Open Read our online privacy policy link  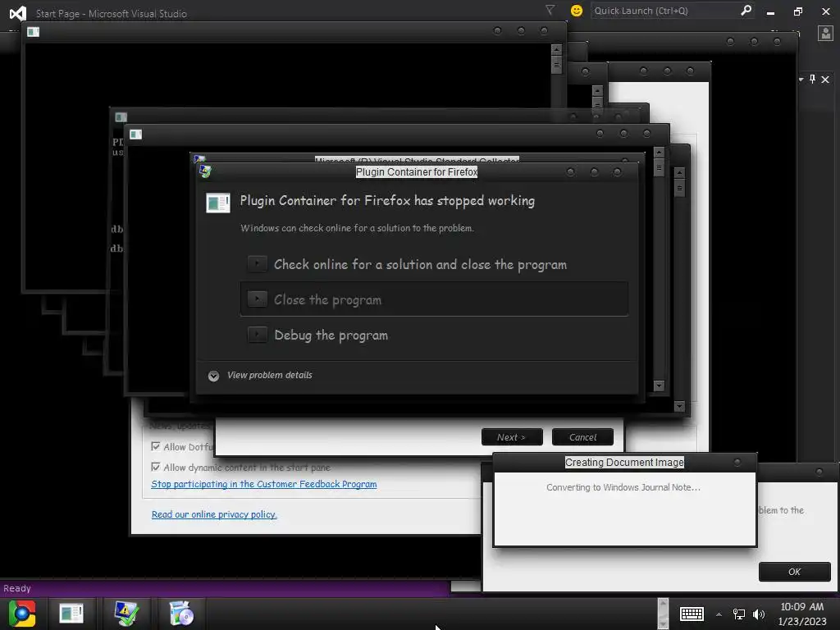214,514
